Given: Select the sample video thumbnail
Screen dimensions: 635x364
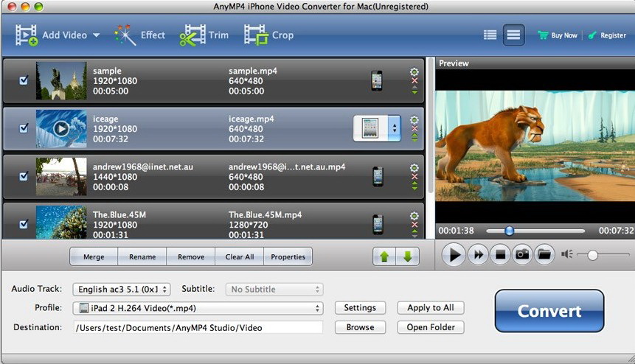Looking at the screenshot, I should [x=61, y=80].
